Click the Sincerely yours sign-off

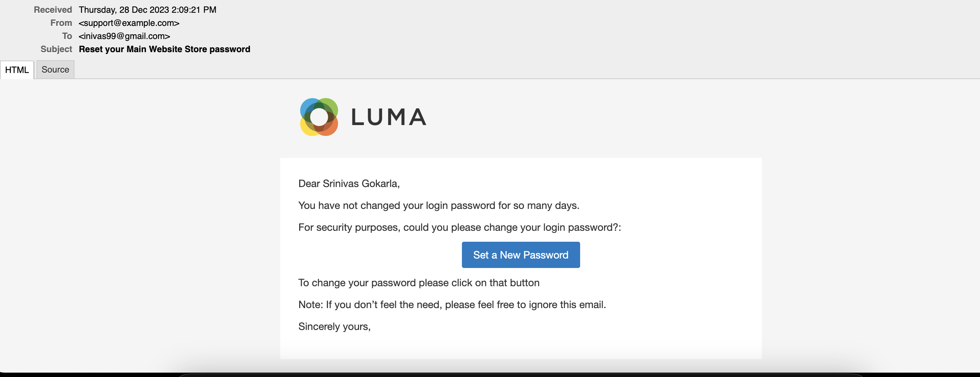tap(334, 326)
